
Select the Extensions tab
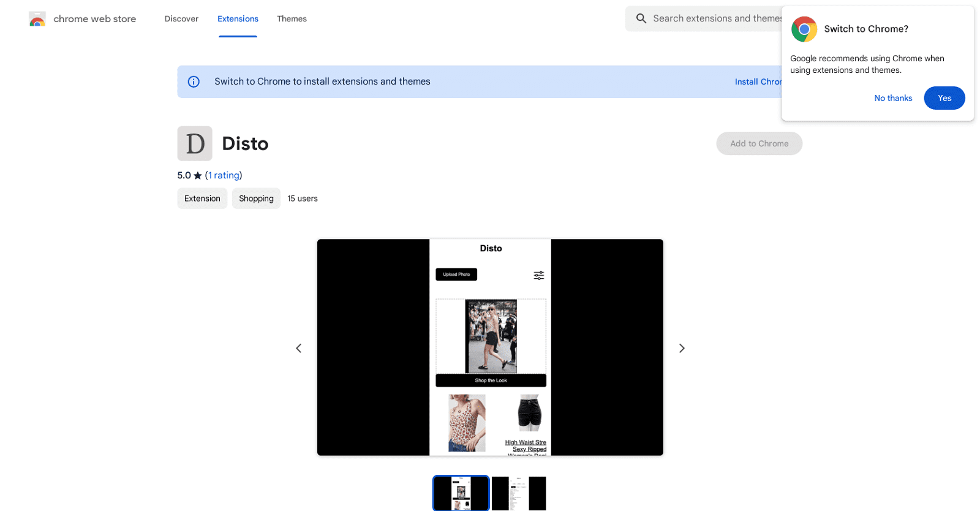coord(238,19)
